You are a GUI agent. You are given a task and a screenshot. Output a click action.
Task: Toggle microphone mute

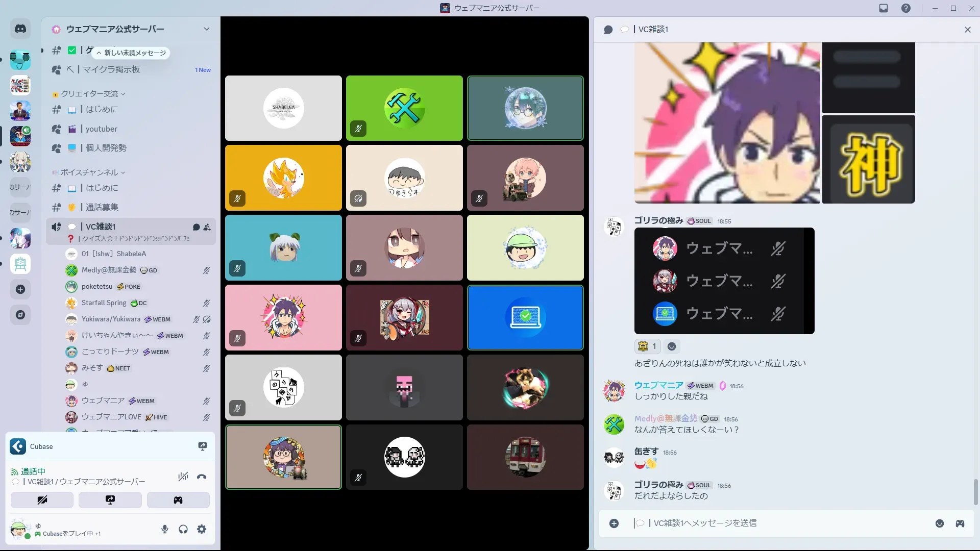pos(165,529)
